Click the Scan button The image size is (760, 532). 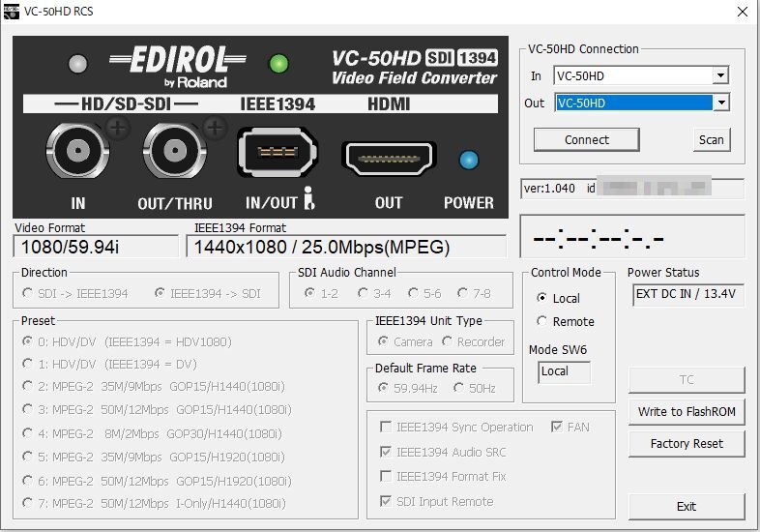(x=711, y=139)
